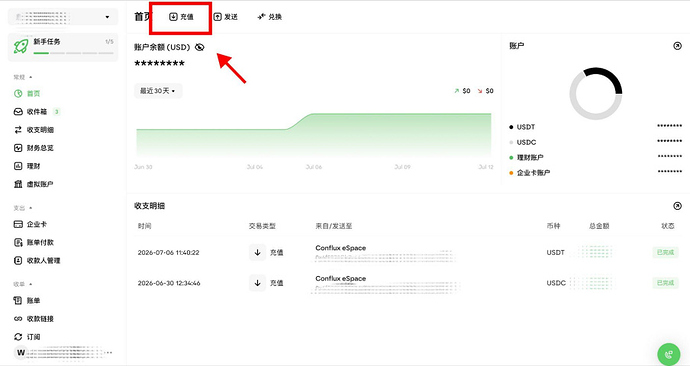690x366 pixels.
Task: Click the 总金额 column header
Action: point(599,226)
